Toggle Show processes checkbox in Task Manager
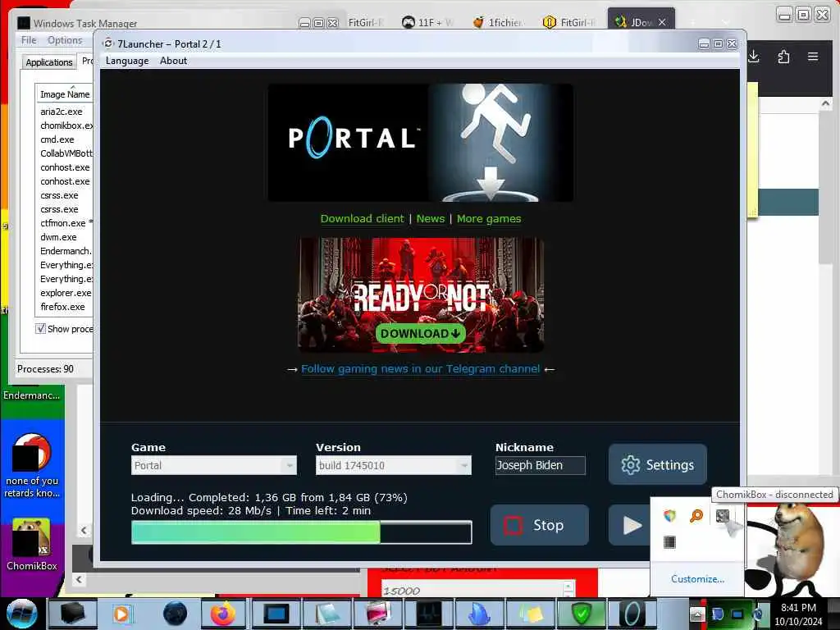The height and width of the screenshot is (630, 840). tap(41, 328)
